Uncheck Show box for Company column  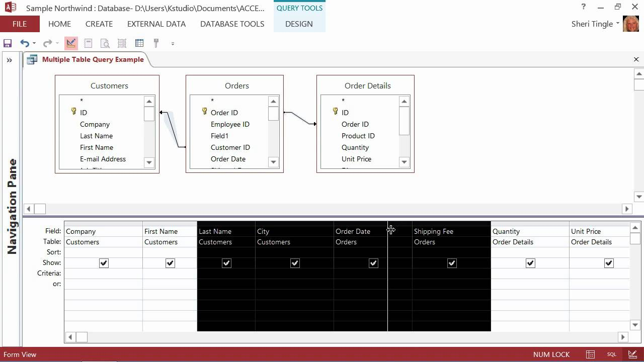point(104,263)
